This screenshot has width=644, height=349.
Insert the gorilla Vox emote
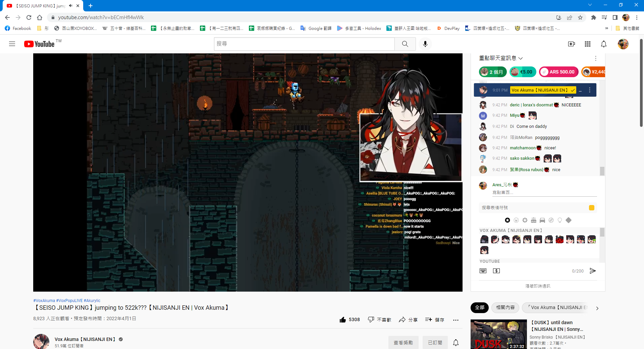484,239
